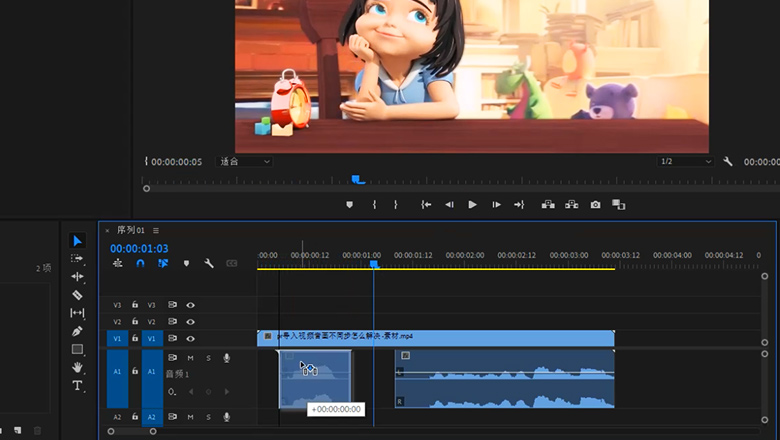Select the 序列01 sequence tab
Screen dimensions: 780x440
coord(131,230)
